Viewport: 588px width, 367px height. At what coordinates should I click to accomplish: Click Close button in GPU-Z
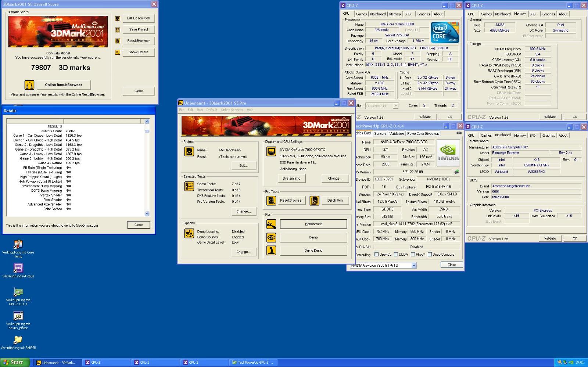[x=452, y=265]
